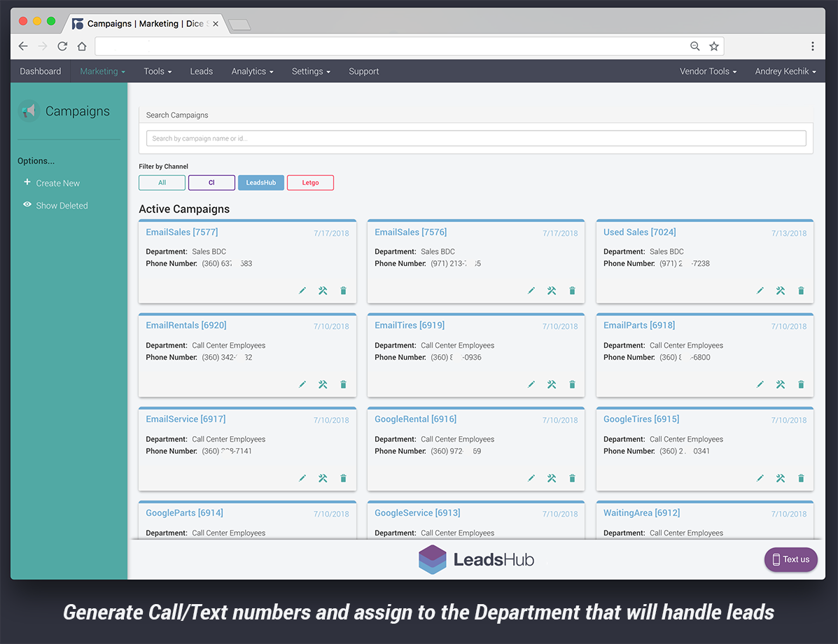The height and width of the screenshot is (644, 838).
Task: Expand the Marketing dropdown menu
Action: click(x=103, y=71)
